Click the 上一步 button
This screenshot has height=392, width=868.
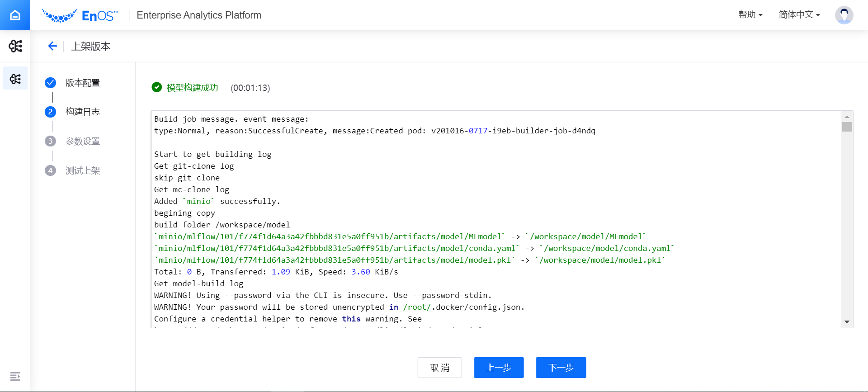point(499,368)
